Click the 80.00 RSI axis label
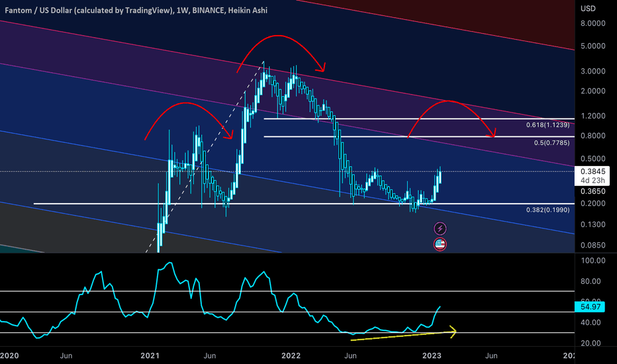Viewport: 617px width, 364px height. [x=591, y=281]
